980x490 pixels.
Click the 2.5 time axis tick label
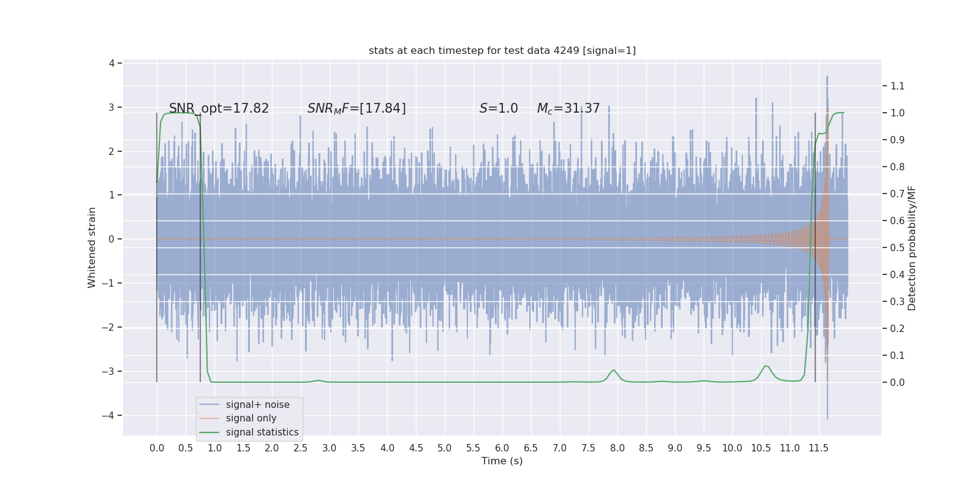point(301,448)
